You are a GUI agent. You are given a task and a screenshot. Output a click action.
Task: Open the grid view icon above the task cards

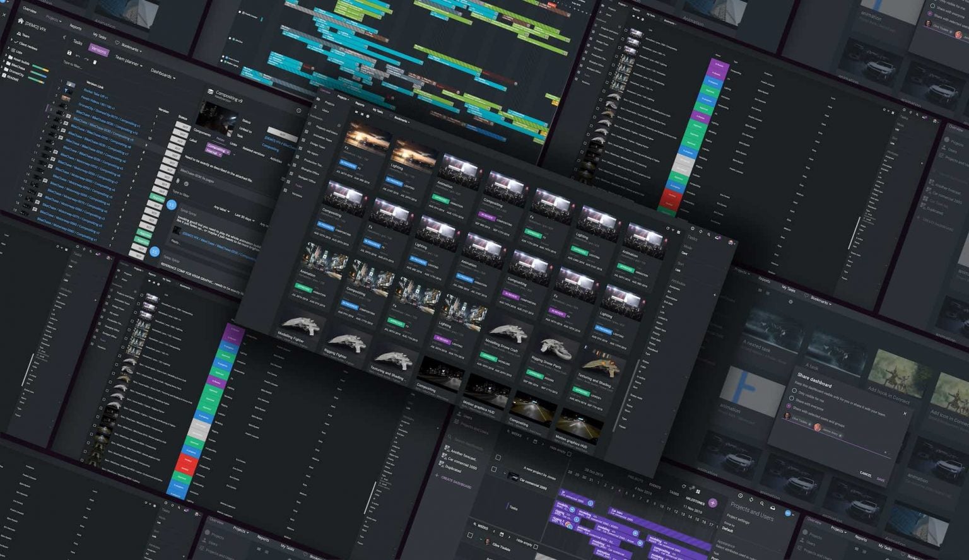(x=356, y=112)
